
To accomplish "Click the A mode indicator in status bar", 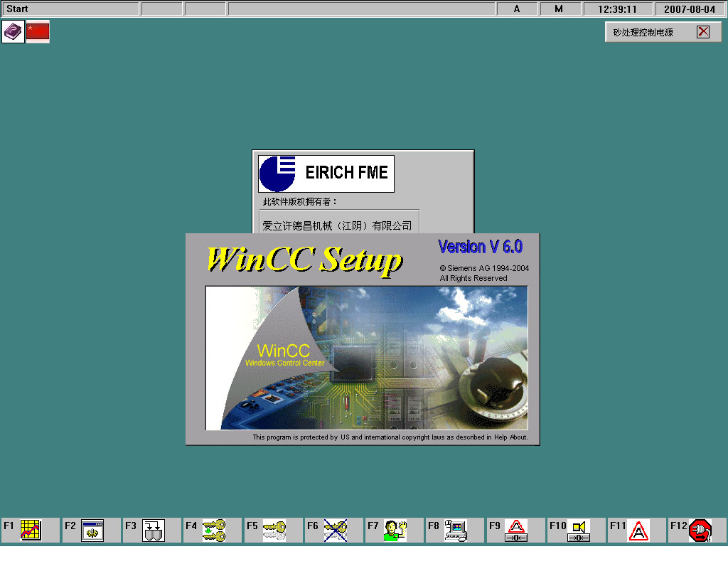I will pos(517,9).
